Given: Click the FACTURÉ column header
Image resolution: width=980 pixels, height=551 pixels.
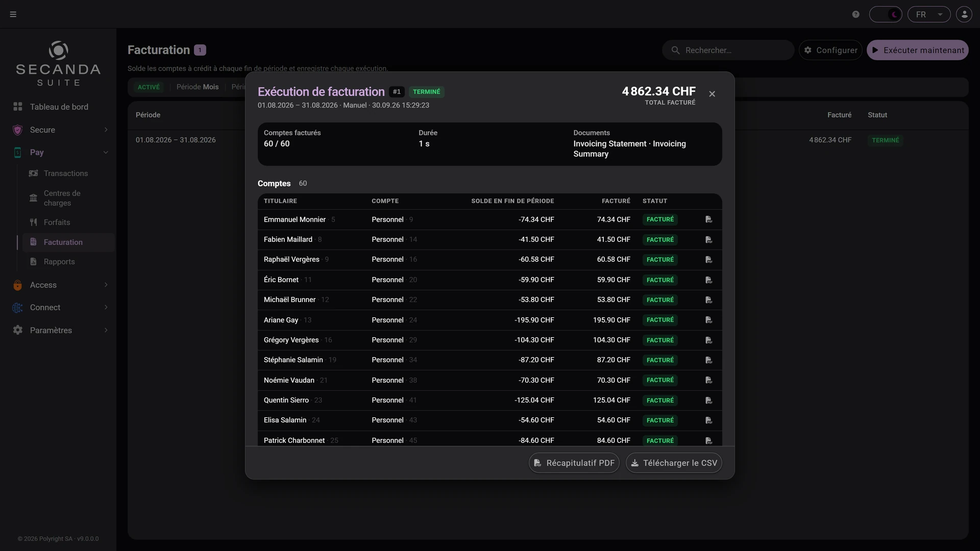Looking at the screenshot, I should (616, 201).
